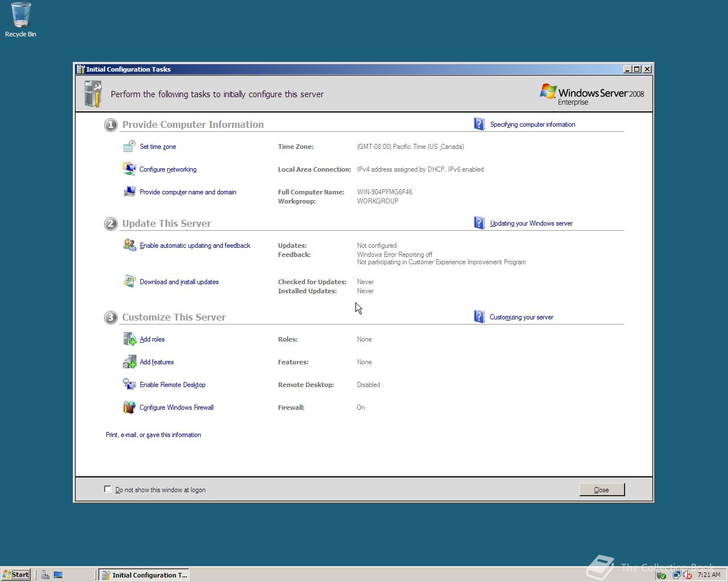This screenshot has height=582, width=728.
Task: Click the Add roles icon
Action: point(130,339)
